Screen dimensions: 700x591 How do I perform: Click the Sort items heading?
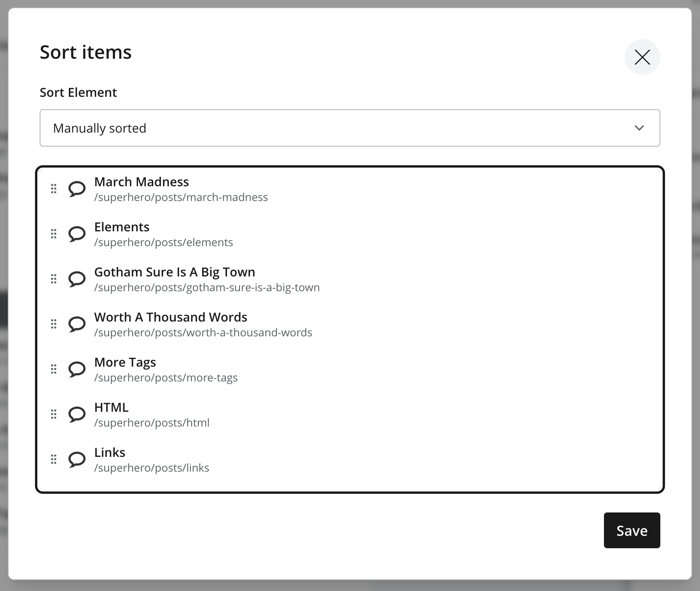coord(86,52)
